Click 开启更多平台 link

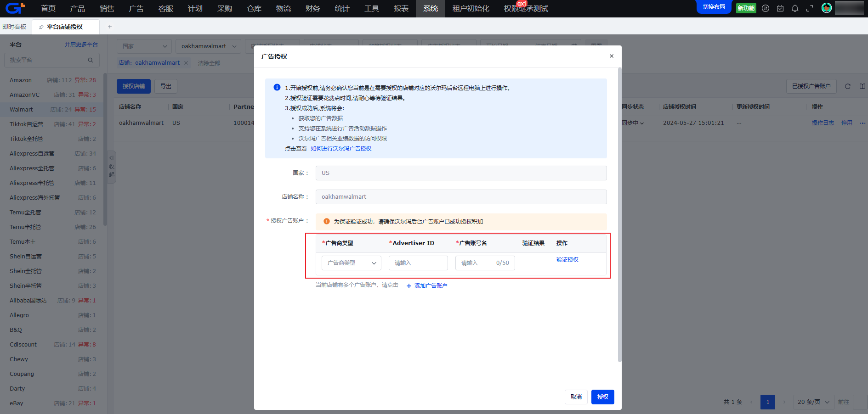coord(81,45)
